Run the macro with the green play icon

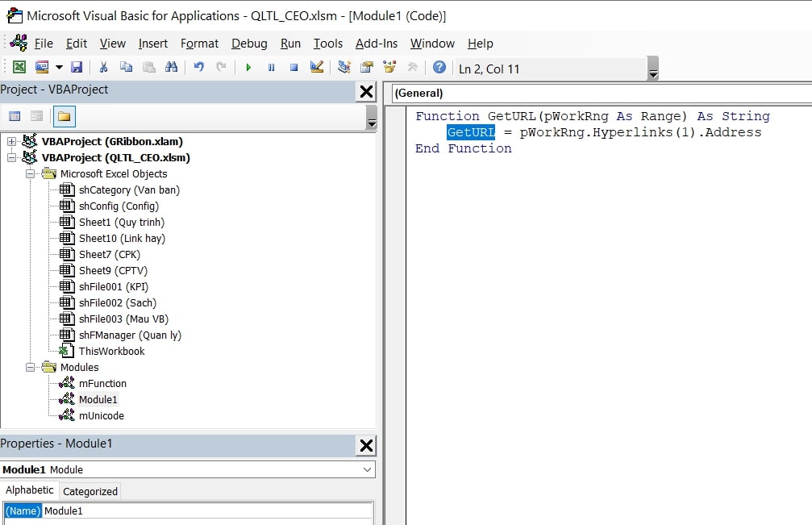pos(248,68)
